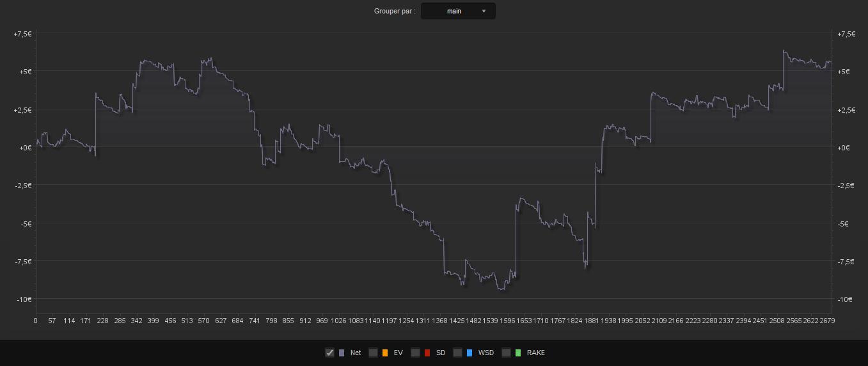Click the "RAKE" legend label

click(x=536, y=353)
